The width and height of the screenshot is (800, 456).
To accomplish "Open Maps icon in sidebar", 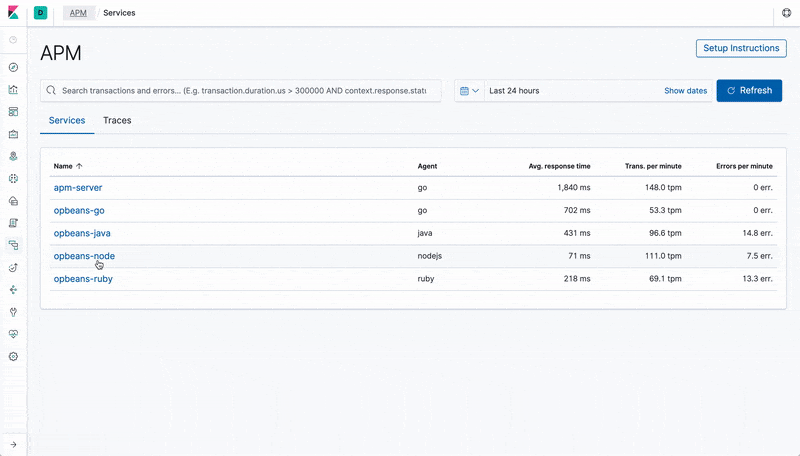I will [x=13, y=156].
